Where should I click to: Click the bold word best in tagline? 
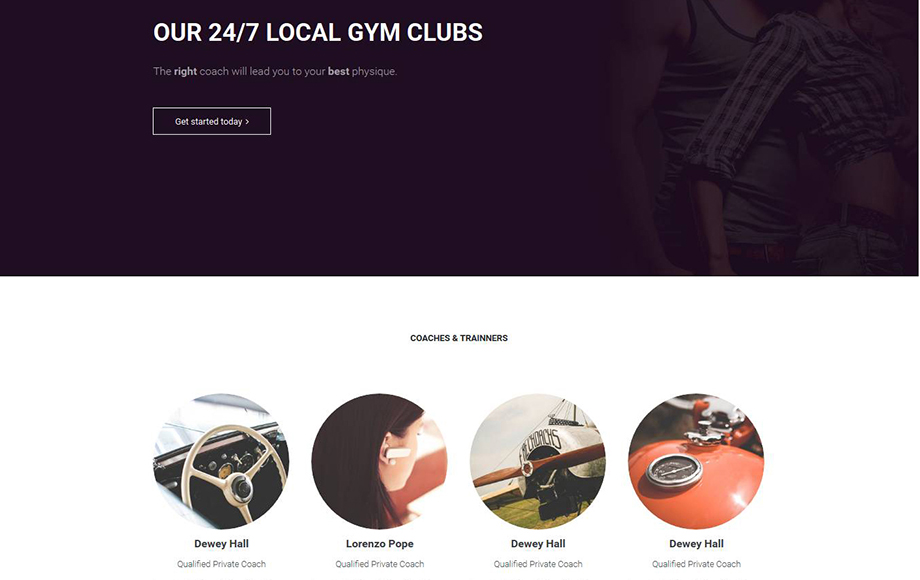(339, 72)
